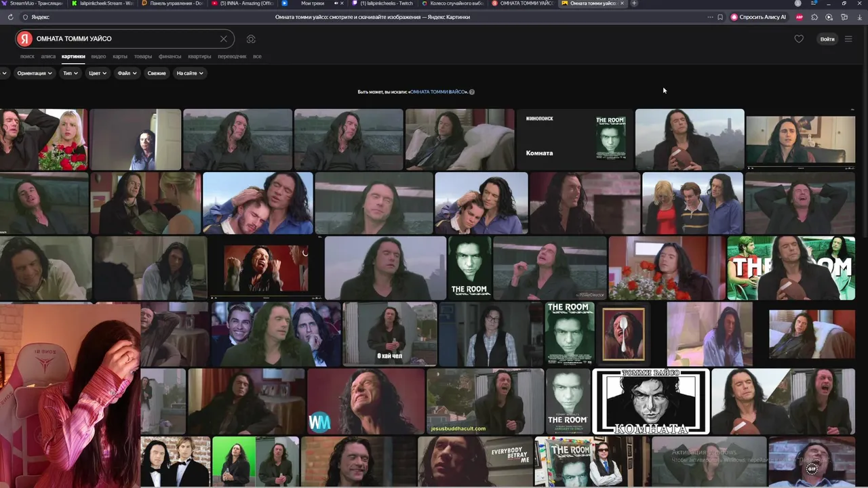Open the address bar three-dots menu

[710, 17]
